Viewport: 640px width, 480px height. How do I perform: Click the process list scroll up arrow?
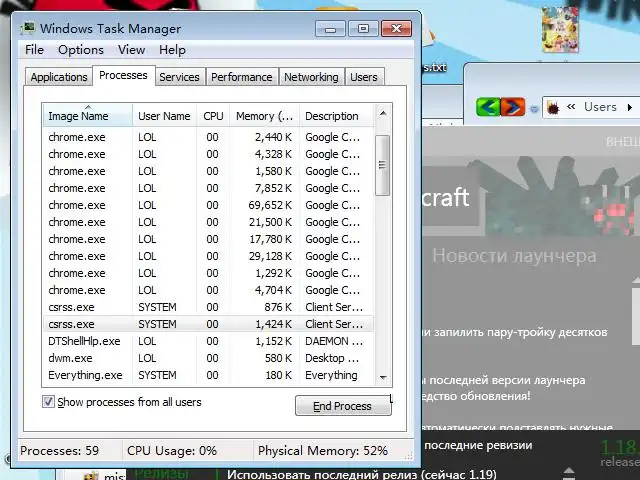tap(382, 114)
